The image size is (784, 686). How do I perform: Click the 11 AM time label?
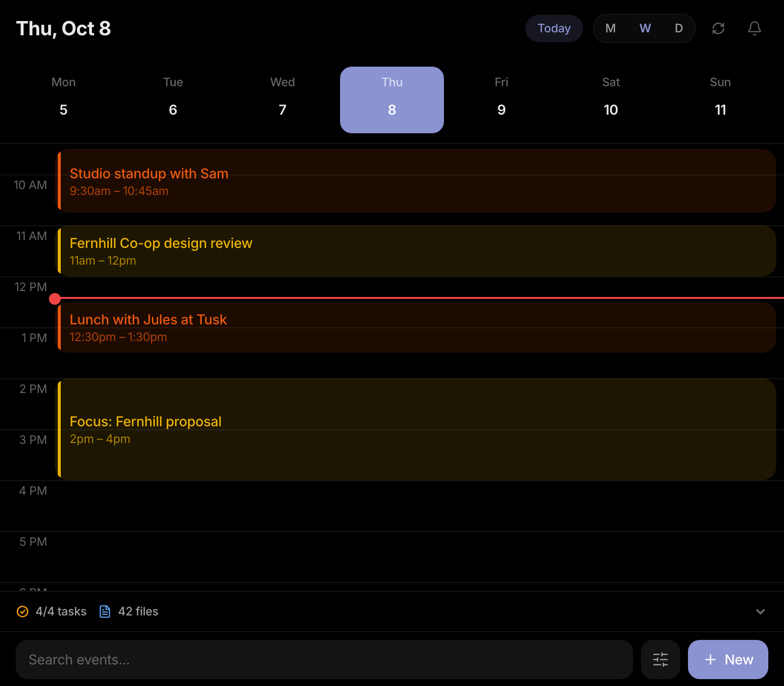point(31,236)
